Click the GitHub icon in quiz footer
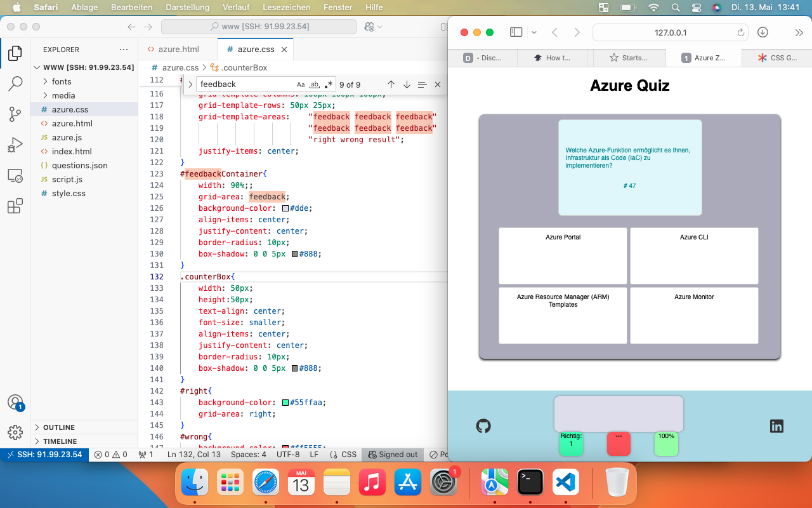 [483, 426]
